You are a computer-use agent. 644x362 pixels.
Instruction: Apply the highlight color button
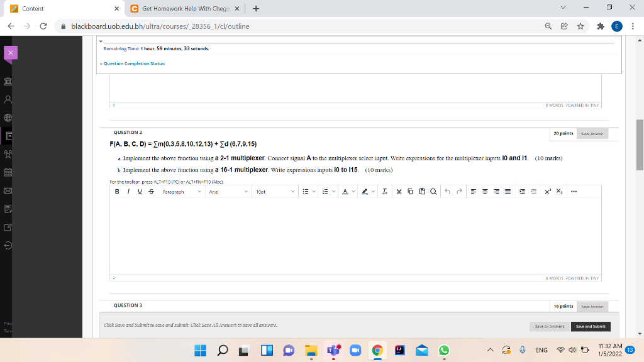click(x=365, y=191)
